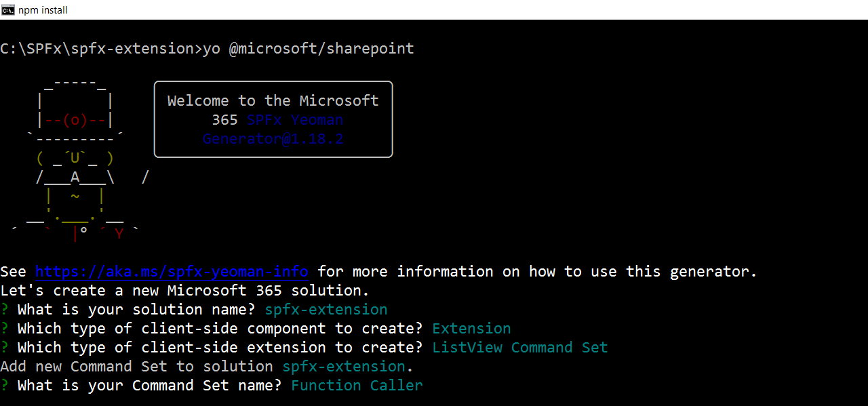
Task: Click the green question mark before solution name
Action: (x=5, y=310)
